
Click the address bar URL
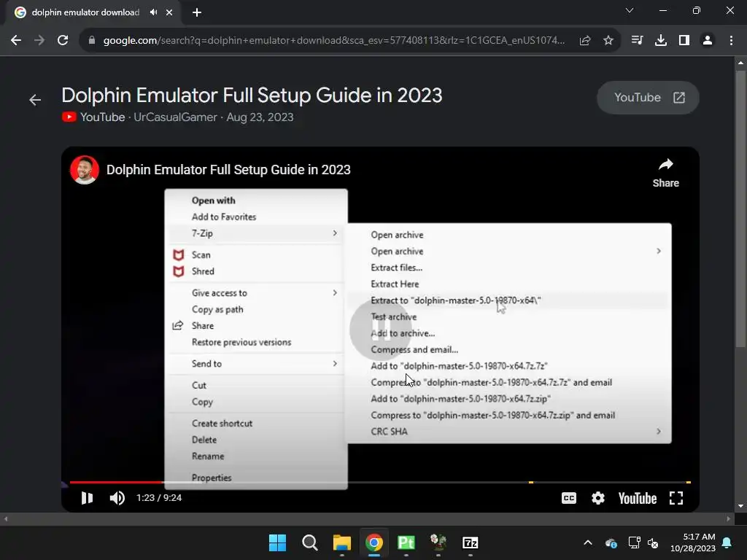[333, 41]
